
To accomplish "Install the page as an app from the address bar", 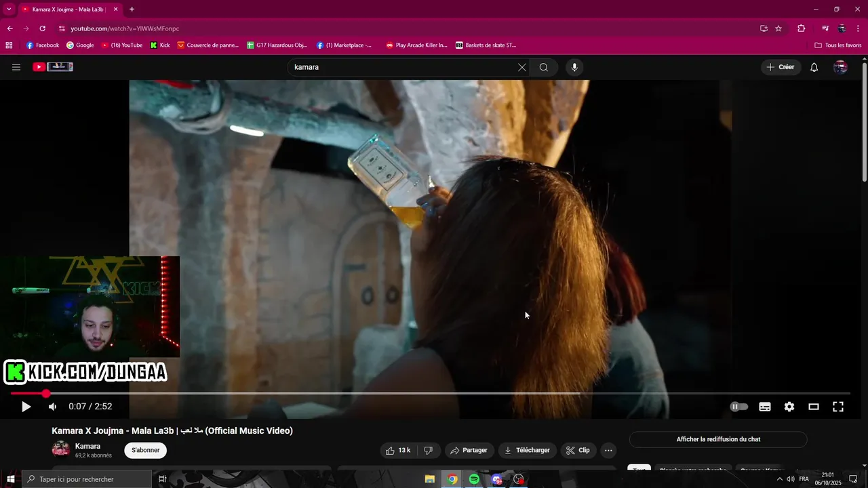I will point(764,28).
